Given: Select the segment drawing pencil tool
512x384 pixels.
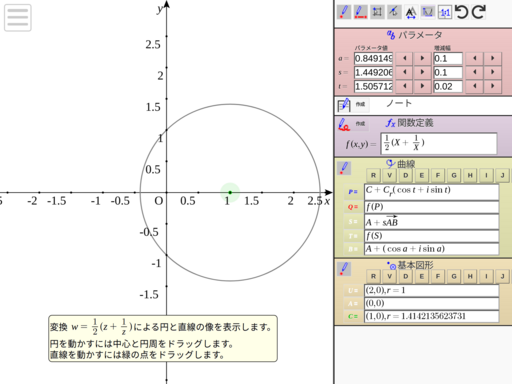Looking at the screenshot, I should coord(360,12).
